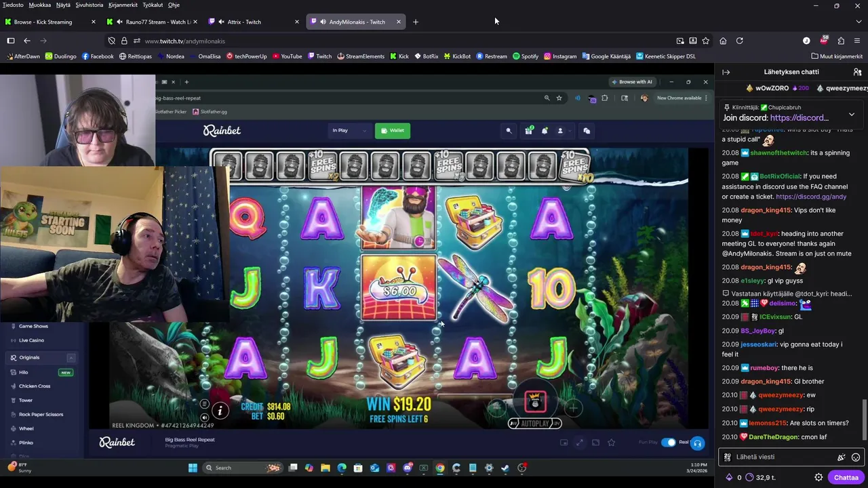Open the pinned Discord link

coord(800,118)
